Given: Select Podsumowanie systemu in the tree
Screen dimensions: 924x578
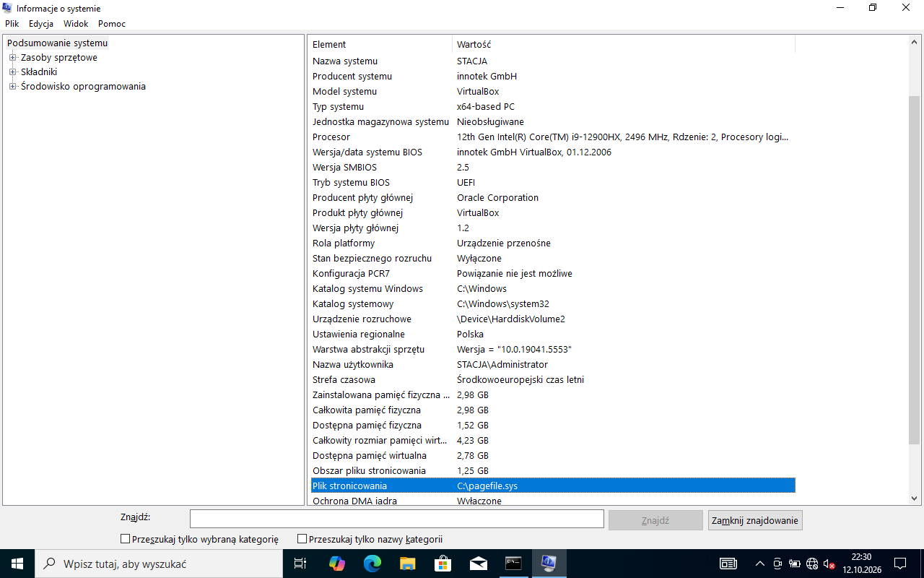Looking at the screenshot, I should (57, 43).
